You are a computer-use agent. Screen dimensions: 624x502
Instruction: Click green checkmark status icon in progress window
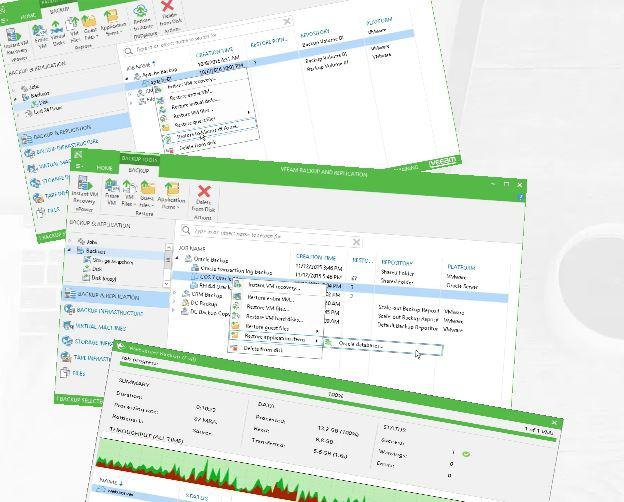pos(466,453)
